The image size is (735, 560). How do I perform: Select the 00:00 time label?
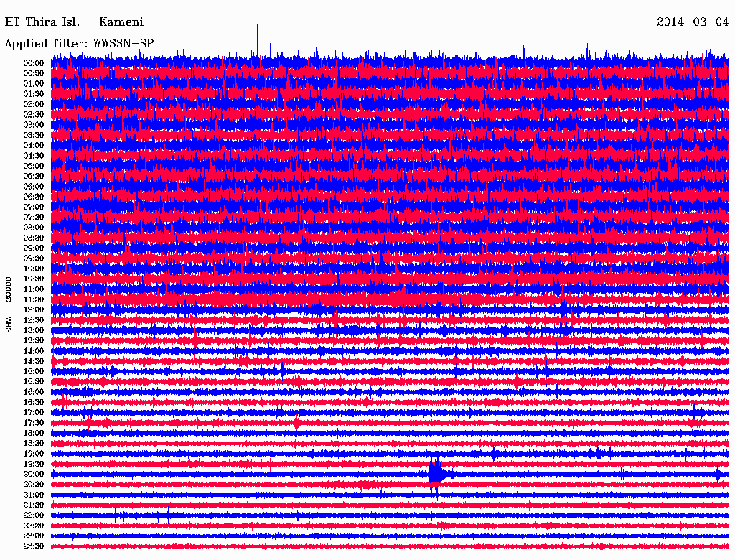pyautogui.click(x=34, y=63)
